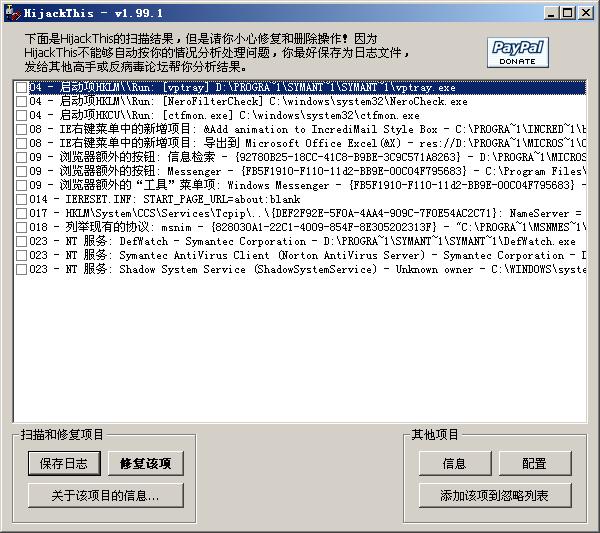Select the NeroCheck.exe row text

point(248,101)
